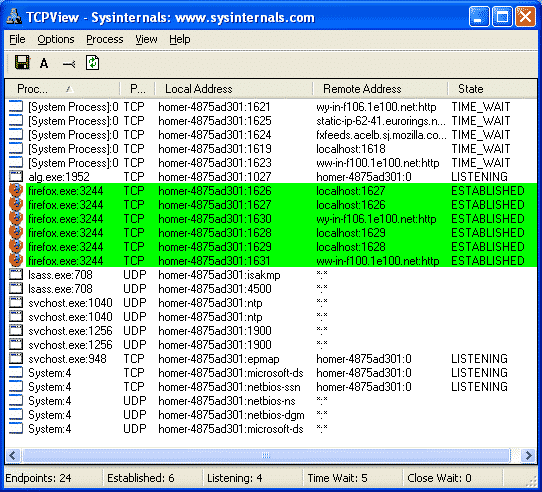Maximize the TCPView window

click(x=502, y=16)
